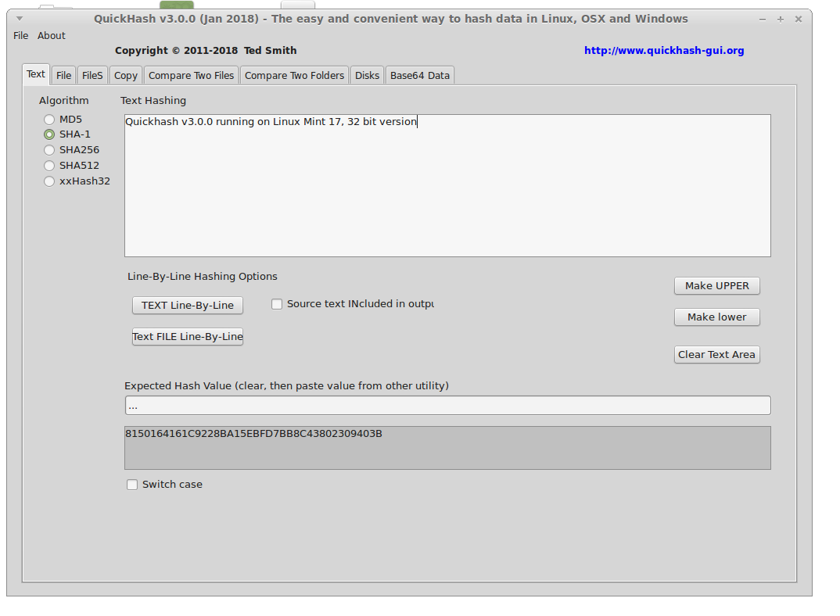Open the Compare Two Folders tab
Screen dimensions: 840x616
294,75
